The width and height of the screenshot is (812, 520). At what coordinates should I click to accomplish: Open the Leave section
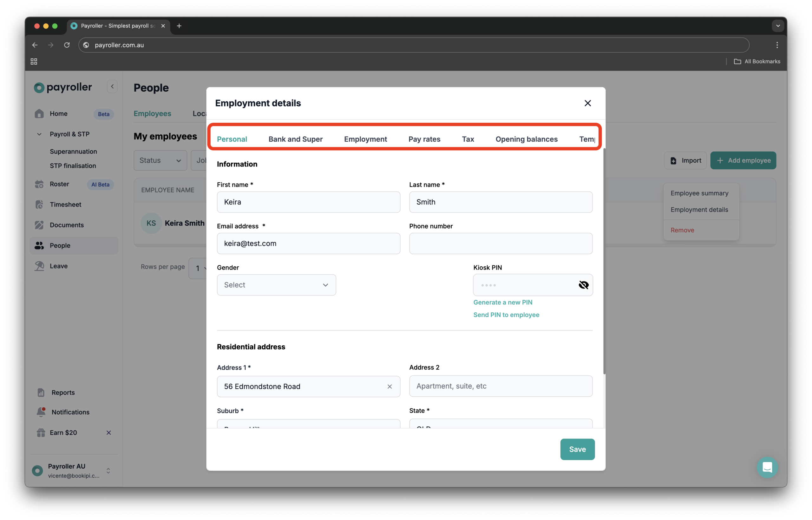click(x=58, y=266)
